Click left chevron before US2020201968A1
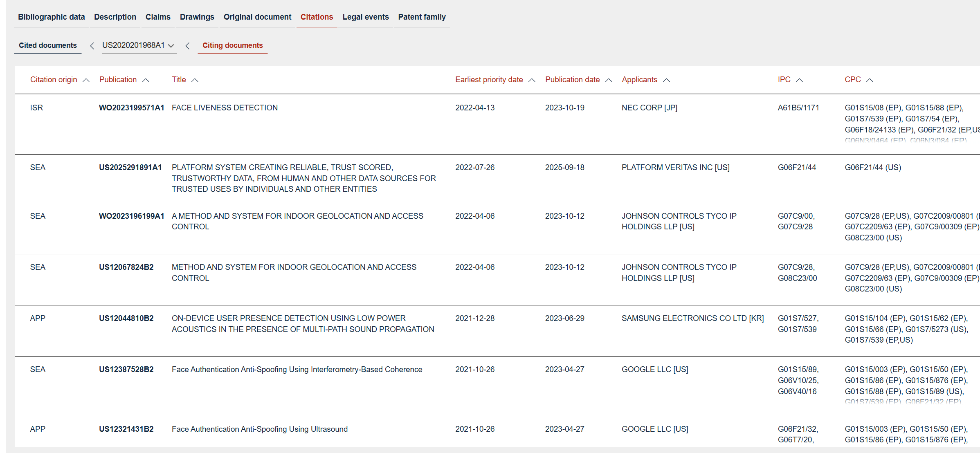 coord(92,46)
